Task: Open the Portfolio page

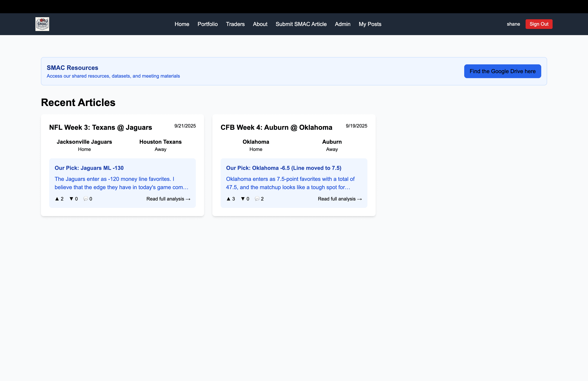Action: click(208, 24)
